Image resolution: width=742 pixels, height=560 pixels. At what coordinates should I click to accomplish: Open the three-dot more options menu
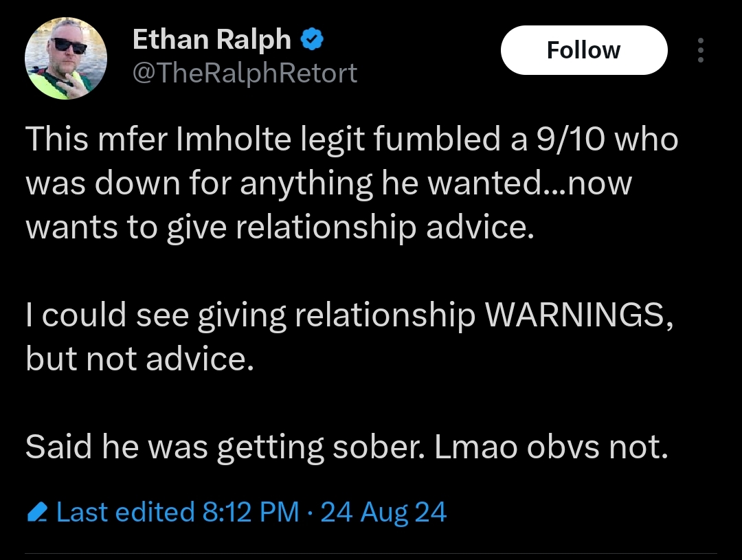[x=701, y=50]
